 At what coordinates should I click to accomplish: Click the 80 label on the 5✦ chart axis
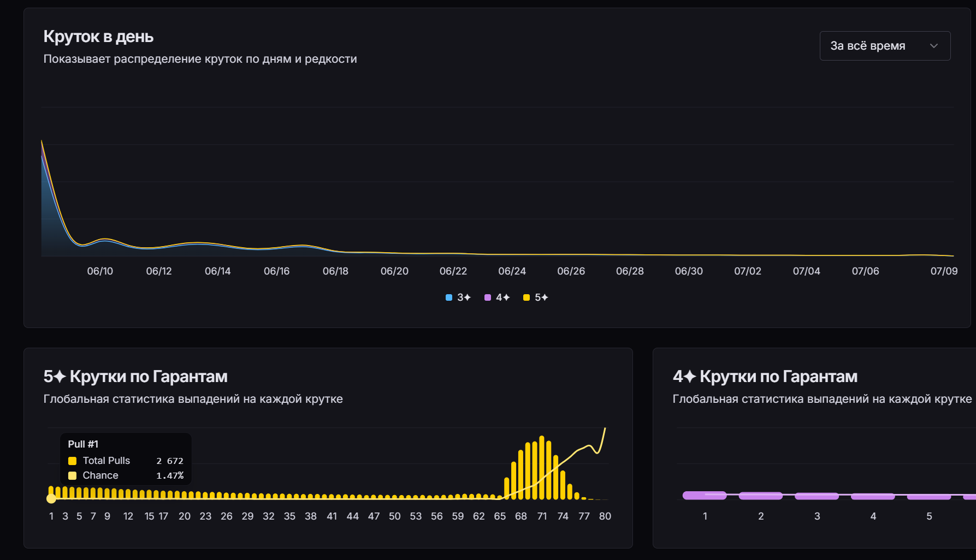(605, 516)
